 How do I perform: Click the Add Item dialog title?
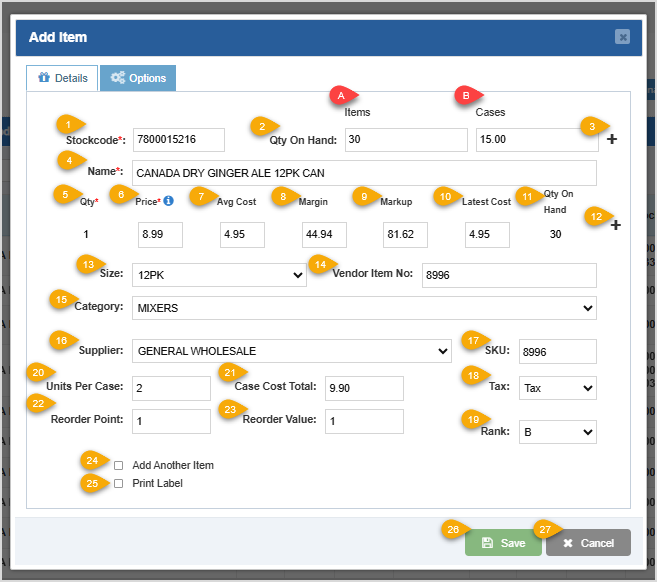point(58,37)
